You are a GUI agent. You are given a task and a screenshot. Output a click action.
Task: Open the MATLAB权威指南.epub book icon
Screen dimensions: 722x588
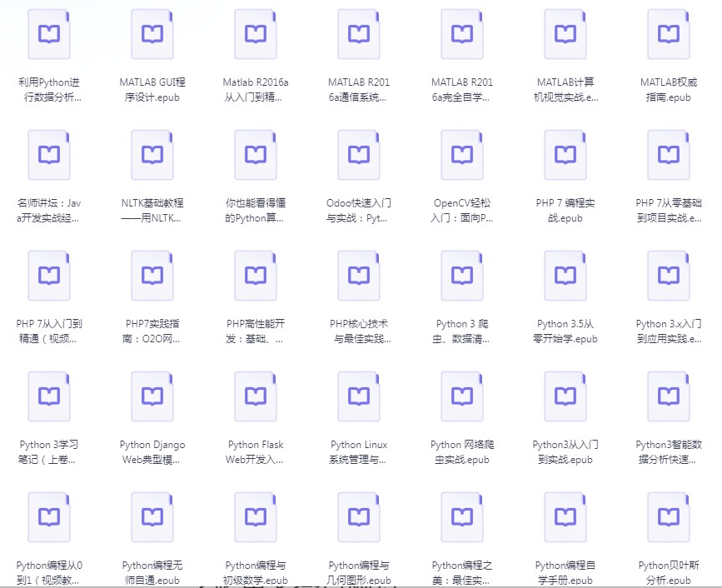(x=669, y=34)
